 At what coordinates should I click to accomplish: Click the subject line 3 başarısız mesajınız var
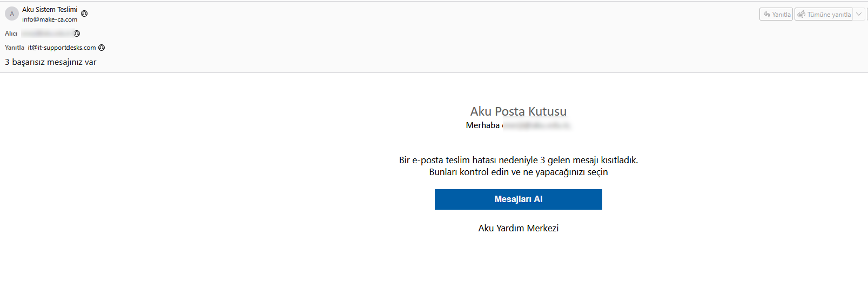tap(51, 62)
